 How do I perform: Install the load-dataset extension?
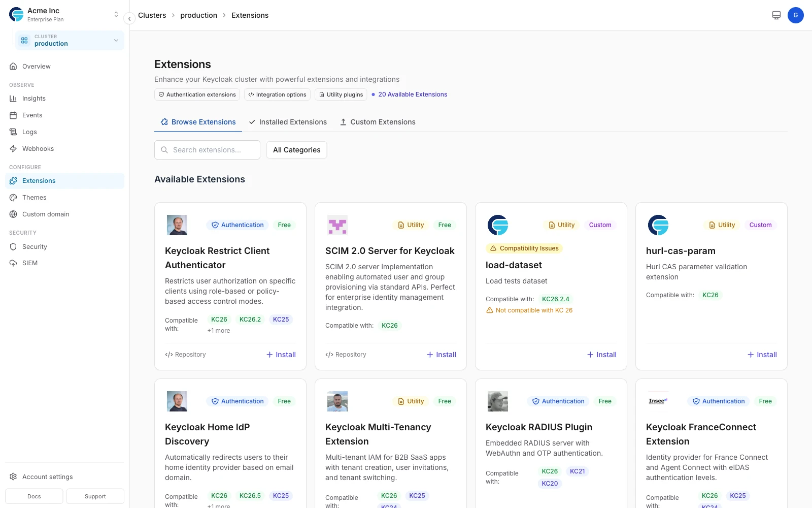click(602, 355)
